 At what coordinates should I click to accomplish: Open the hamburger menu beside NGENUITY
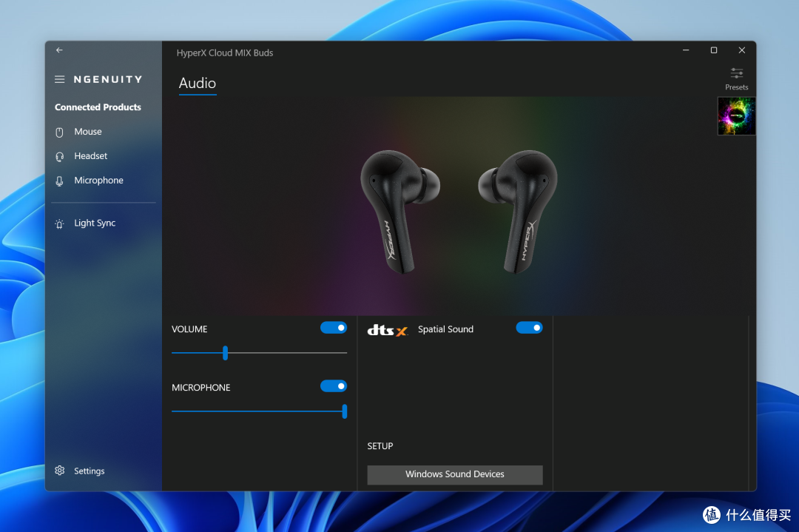click(x=60, y=79)
